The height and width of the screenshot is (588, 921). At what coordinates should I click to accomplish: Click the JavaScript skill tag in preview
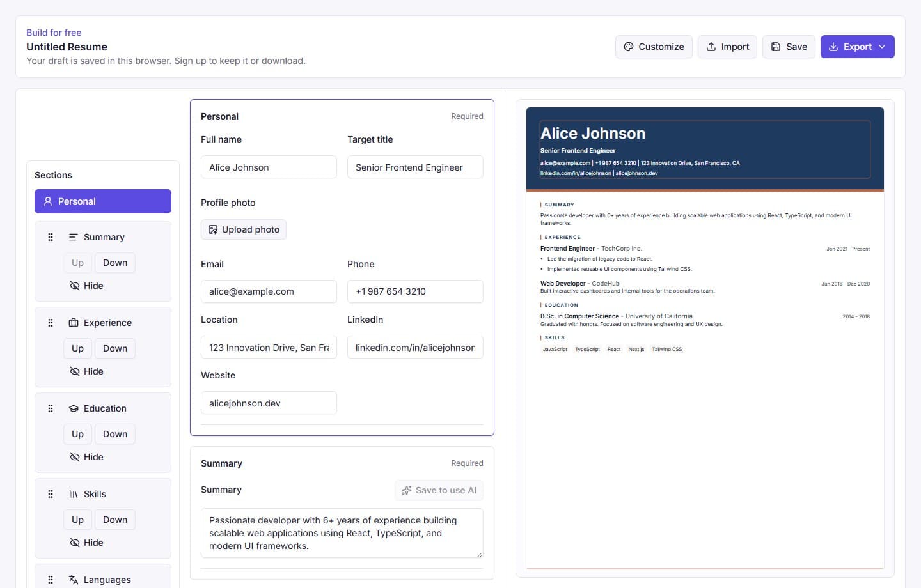(x=555, y=349)
